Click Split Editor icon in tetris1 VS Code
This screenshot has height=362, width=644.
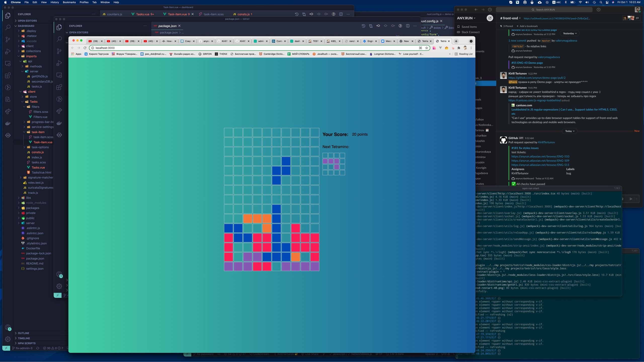point(408,26)
